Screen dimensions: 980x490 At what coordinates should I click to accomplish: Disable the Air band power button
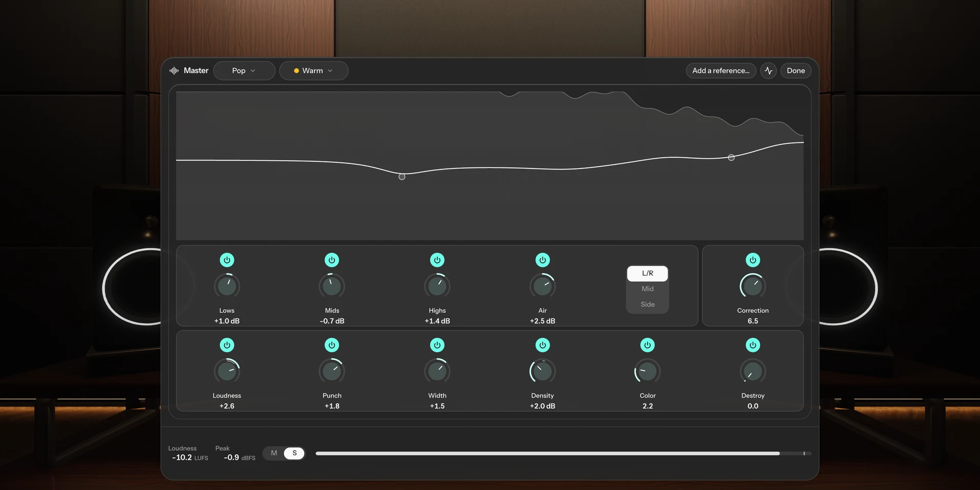pos(543,260)
